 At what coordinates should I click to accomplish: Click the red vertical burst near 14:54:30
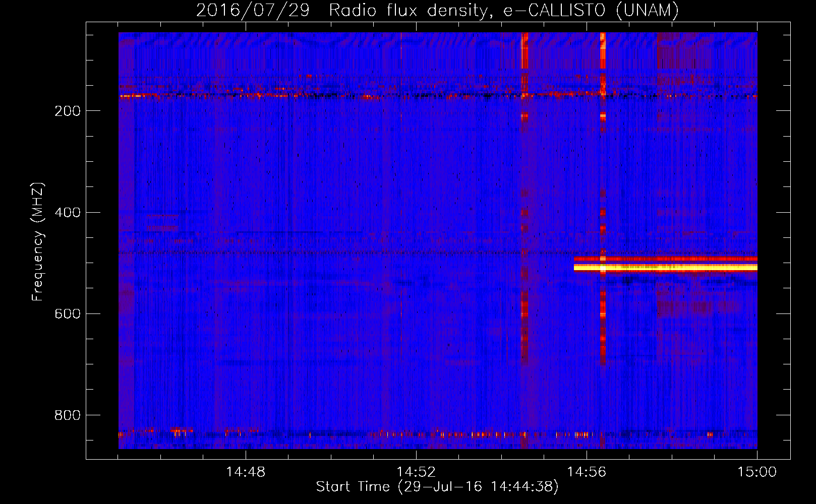click(525, 199)
